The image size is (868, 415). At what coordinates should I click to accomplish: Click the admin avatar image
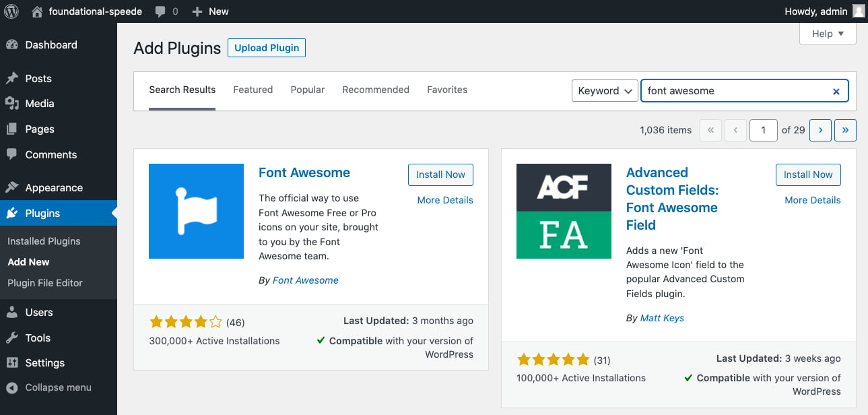[859, 11]
